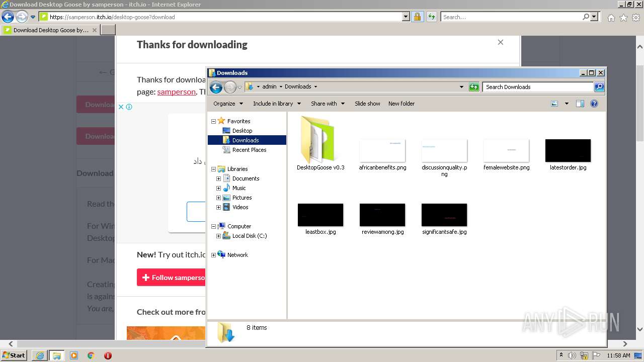The width and height of the screenshot is (644, 362).
Task: Start Slide show from toolbar
Action: tap(367, 104)
